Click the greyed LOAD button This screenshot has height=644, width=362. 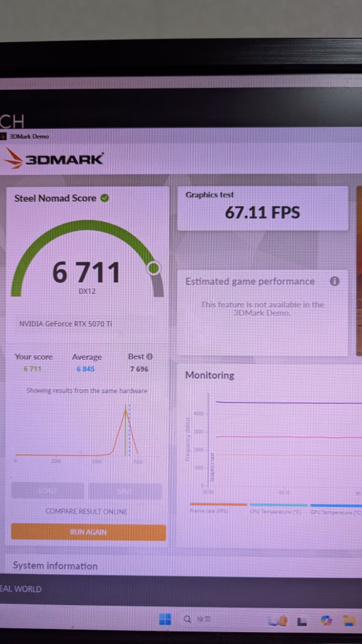pyautogui.click(x=48, y=491)
